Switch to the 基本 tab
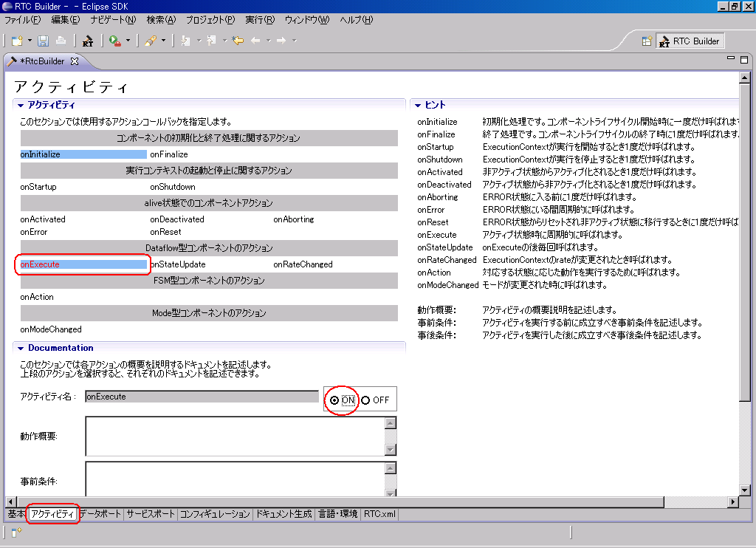The image size is (756, 548). click(16, 514)
